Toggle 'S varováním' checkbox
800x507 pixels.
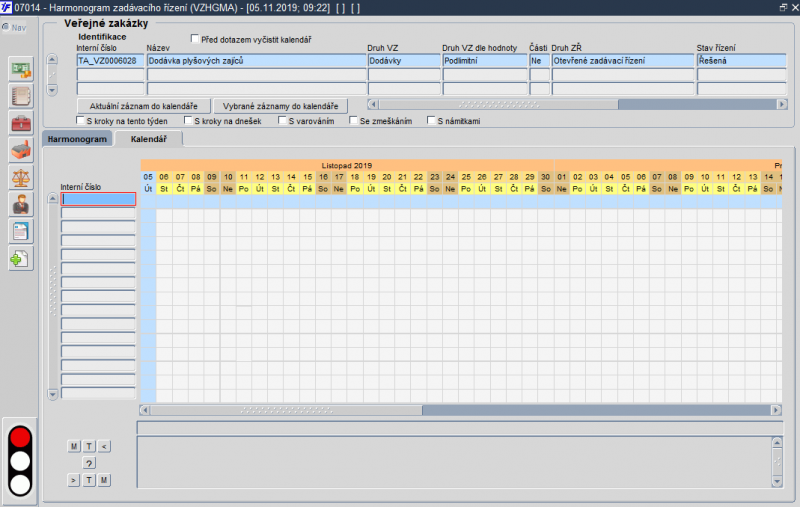click(282, 120)
